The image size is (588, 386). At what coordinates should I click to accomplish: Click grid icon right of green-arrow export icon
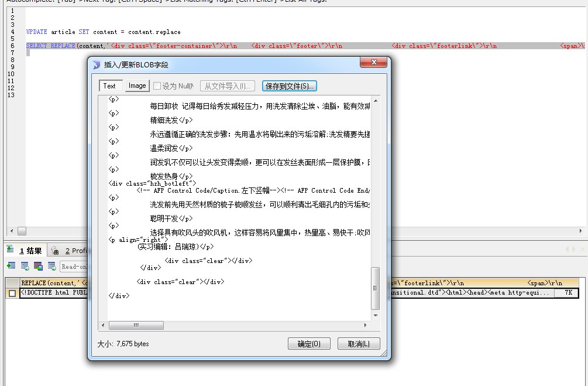[25, 266]
